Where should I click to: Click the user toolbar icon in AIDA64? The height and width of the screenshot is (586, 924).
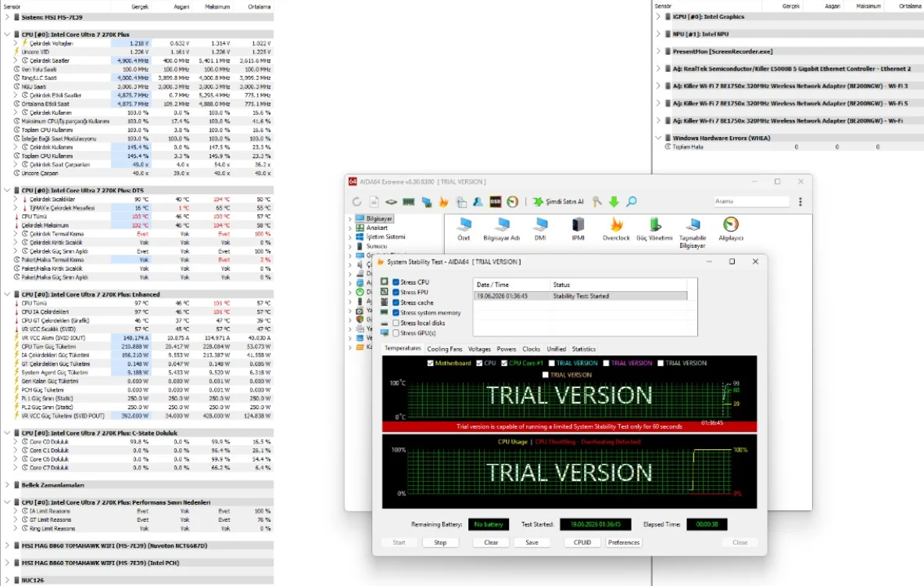click(478, 202)
